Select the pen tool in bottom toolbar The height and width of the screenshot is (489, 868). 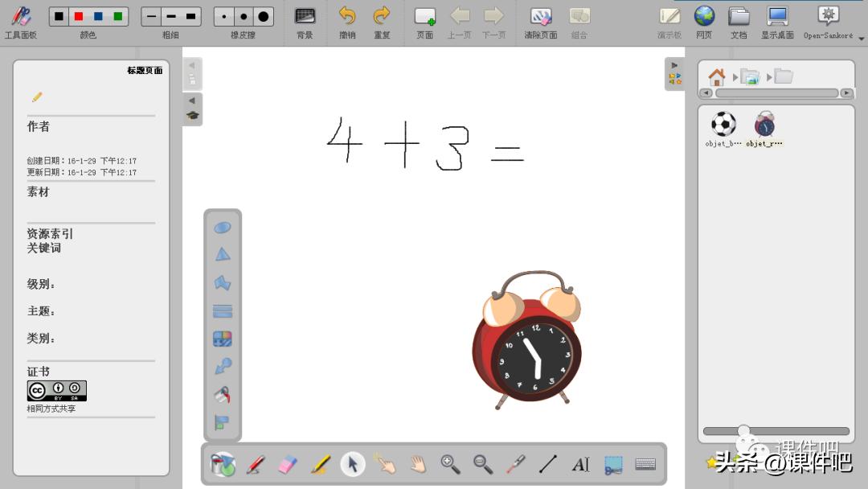coord(256,464)
